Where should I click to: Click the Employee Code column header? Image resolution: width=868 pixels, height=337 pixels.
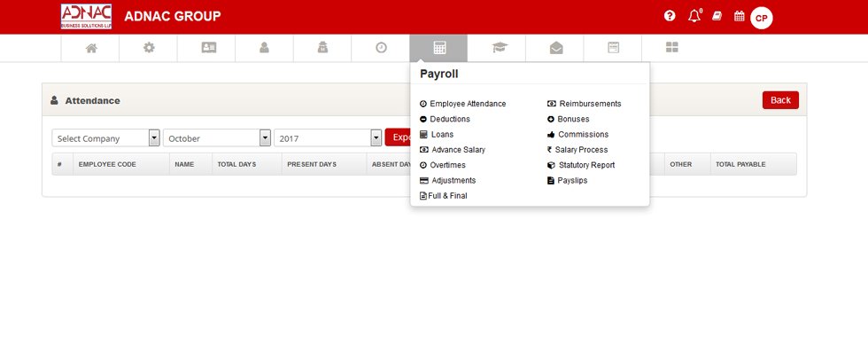pos(107,165)
